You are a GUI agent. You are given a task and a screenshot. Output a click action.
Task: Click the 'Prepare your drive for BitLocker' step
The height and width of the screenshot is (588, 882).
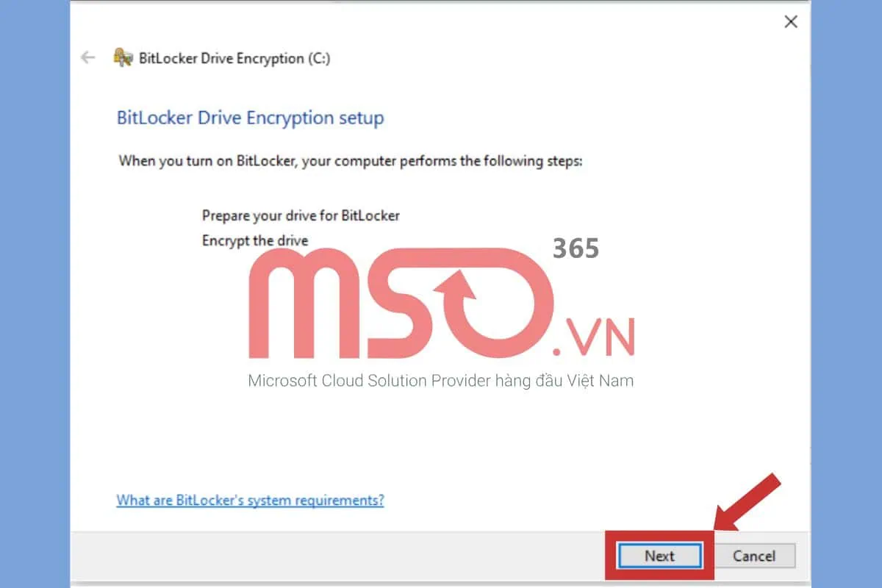301,216
